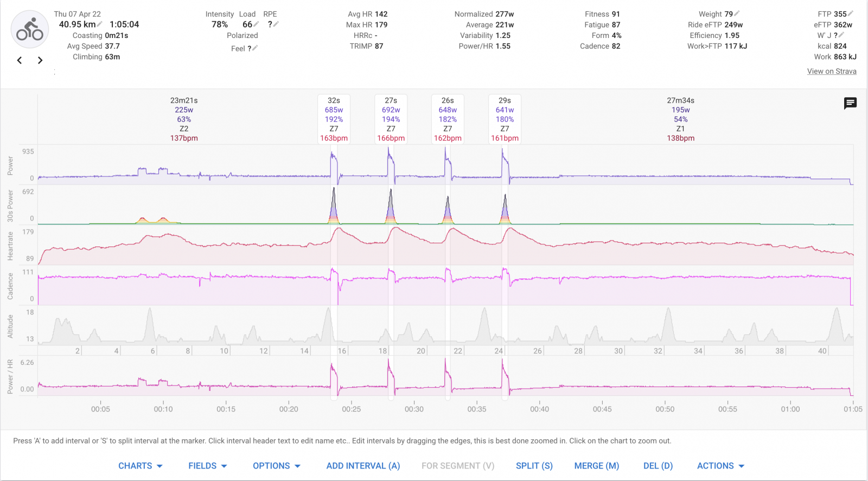Screen dimensions: 868x481
Task: Open the View on Strava link
Action: point(832,71)
